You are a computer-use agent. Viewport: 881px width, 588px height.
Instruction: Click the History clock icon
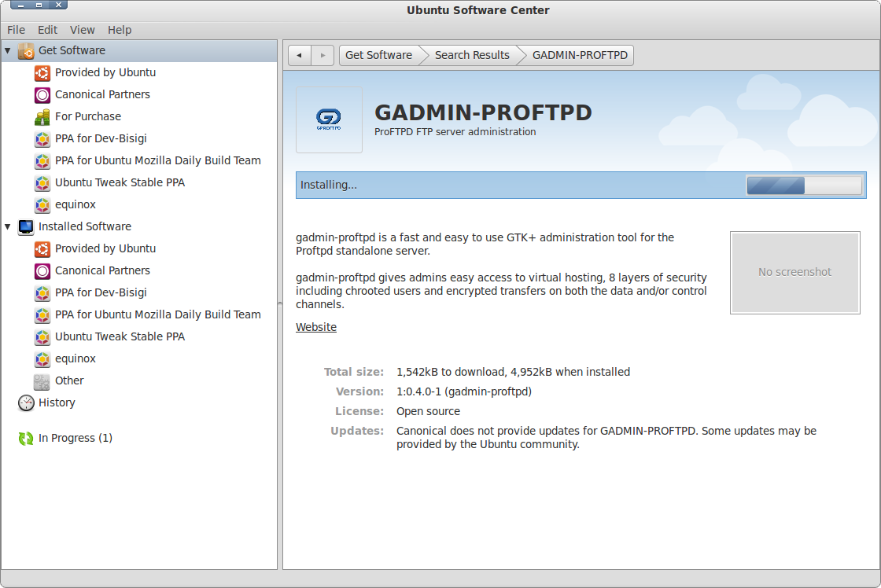26,402
